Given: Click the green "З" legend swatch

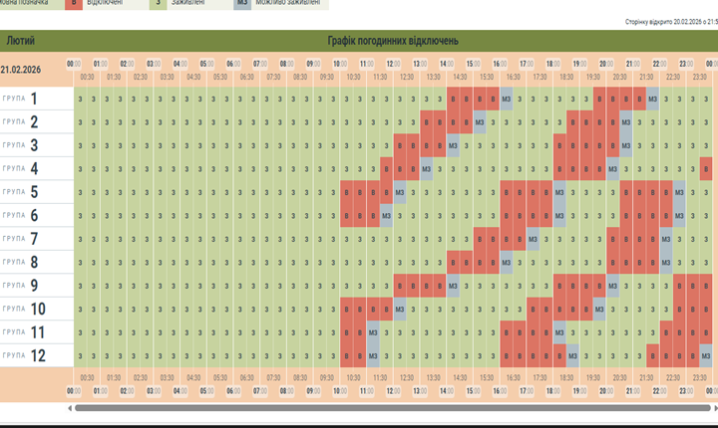Looking at the screenshot, I should point(158,4).
